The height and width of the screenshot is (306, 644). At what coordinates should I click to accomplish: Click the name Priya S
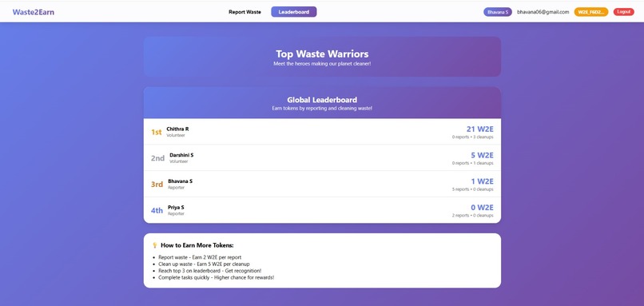coord(176,208)
